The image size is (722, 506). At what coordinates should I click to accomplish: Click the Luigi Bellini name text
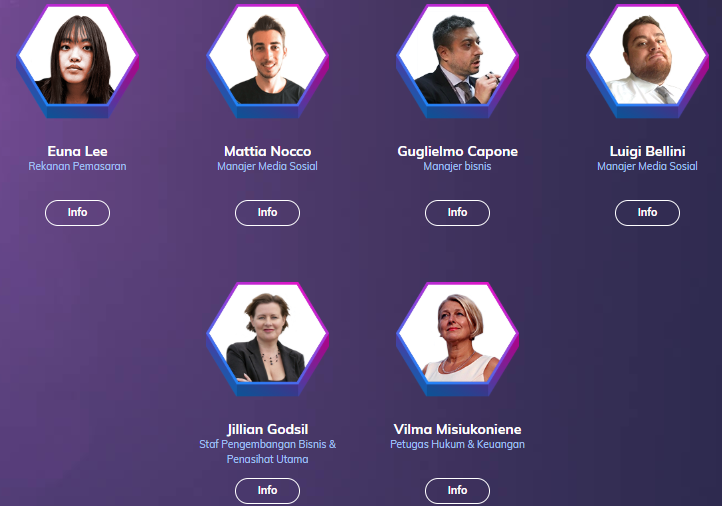coord(647,151)
